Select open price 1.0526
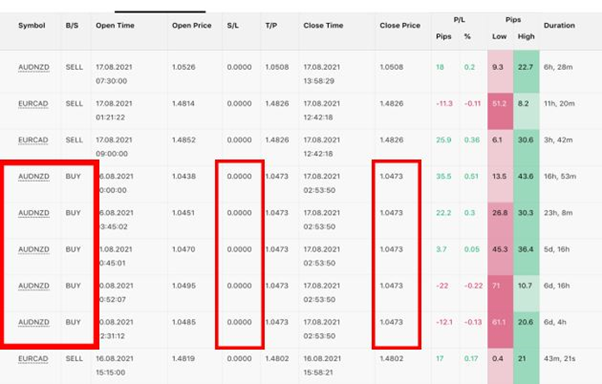Image resolution: width=602 pixels, height=384 pixels. [x=184, y=67]
